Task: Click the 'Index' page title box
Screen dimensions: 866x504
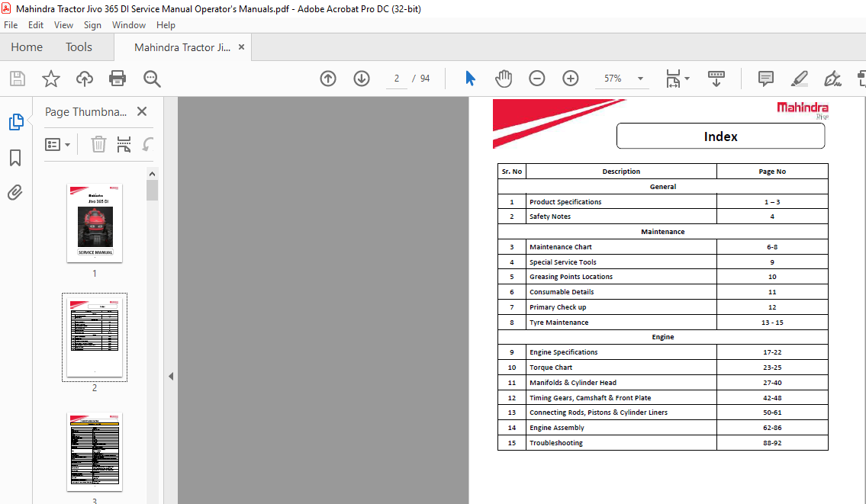Action: pos(720,136)
